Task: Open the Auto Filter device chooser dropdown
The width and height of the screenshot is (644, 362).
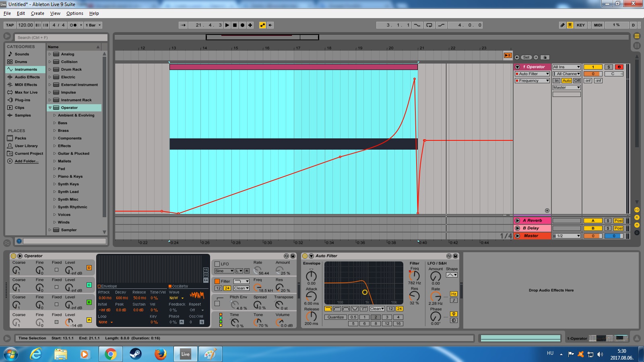Action: (532, 74)
